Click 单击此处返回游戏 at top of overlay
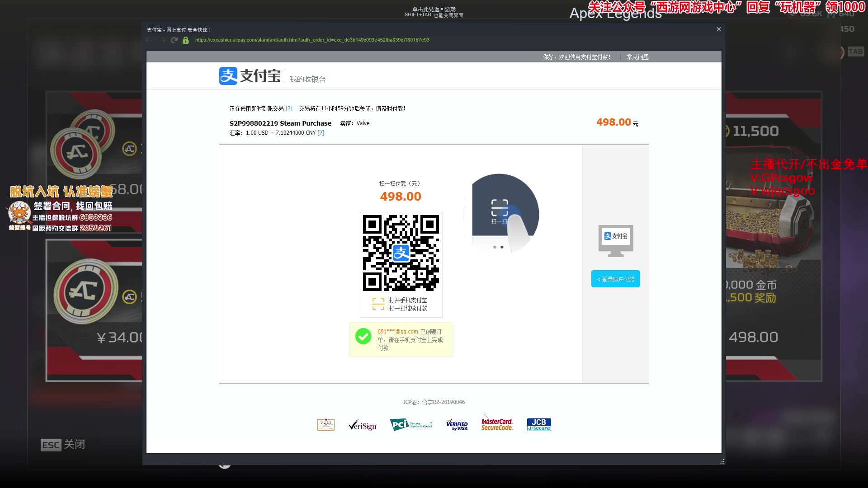This screenshot has width=868, height=488. (434, 9)
